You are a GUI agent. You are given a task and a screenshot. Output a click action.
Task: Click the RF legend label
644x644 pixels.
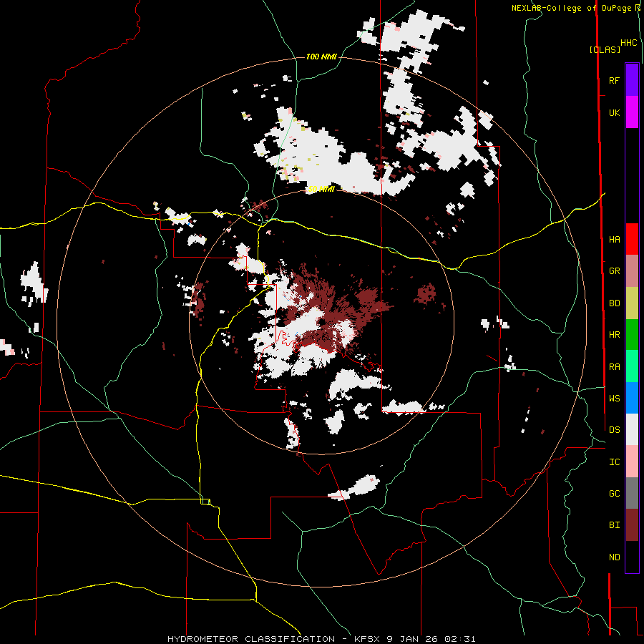point(614,80)
